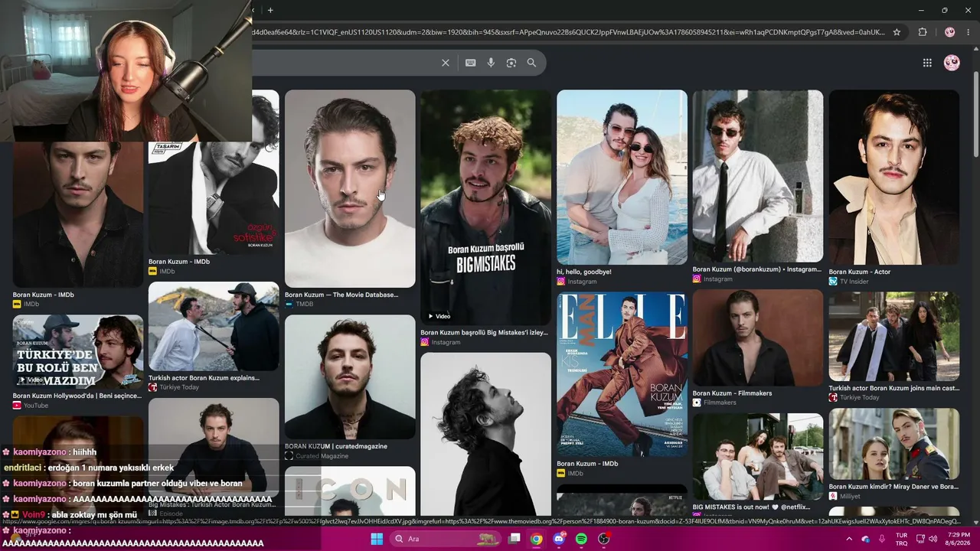Screen dimensions: 980x551
Task: Switch to Google Chrome on the taskbar
Action: [537, 539]
